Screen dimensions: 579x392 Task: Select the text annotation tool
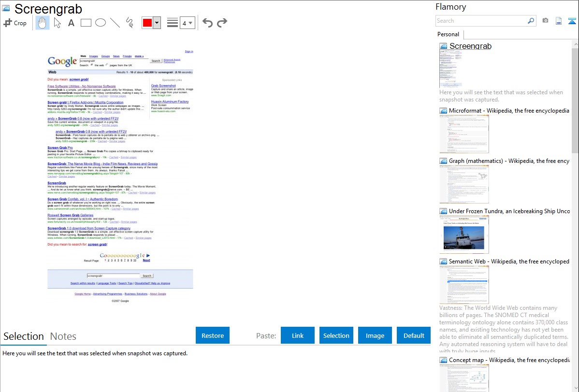tap(71, 23)
